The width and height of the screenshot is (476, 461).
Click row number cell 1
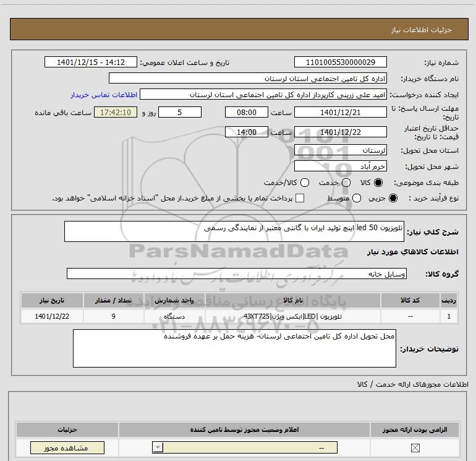click(449, 316)
